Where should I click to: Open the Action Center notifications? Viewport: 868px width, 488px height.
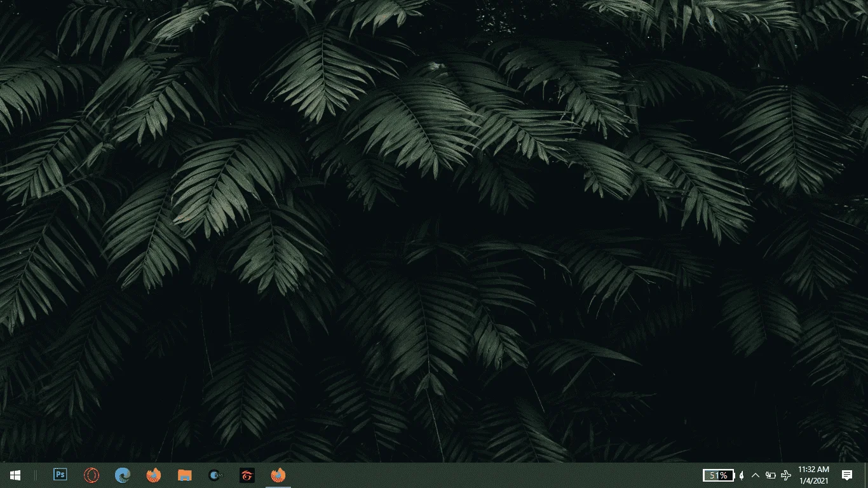pyautogui.click(x=847, y=475)
